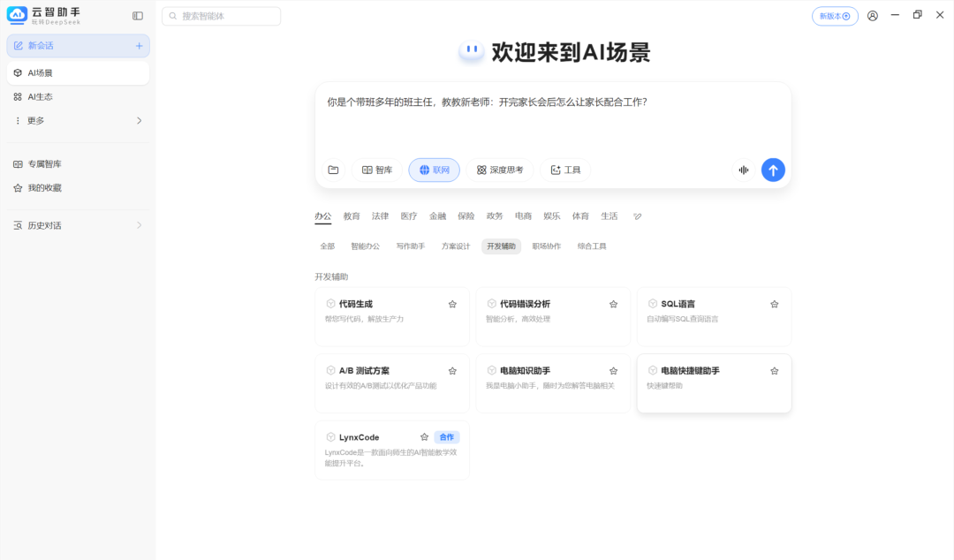Image resolution: width=954 pixels, height=560 pixels.
Task: Toggle the 深度思考 deep thinking option
Action: (499, 170)
